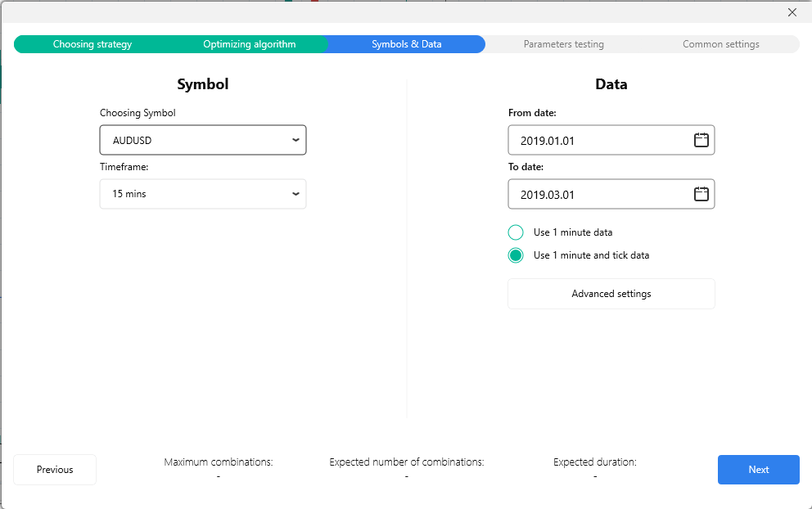Switch to the Optimizing algorithm step
Image resolution: width=812 pixels, height=509 pixels.
tap(250, 44)
